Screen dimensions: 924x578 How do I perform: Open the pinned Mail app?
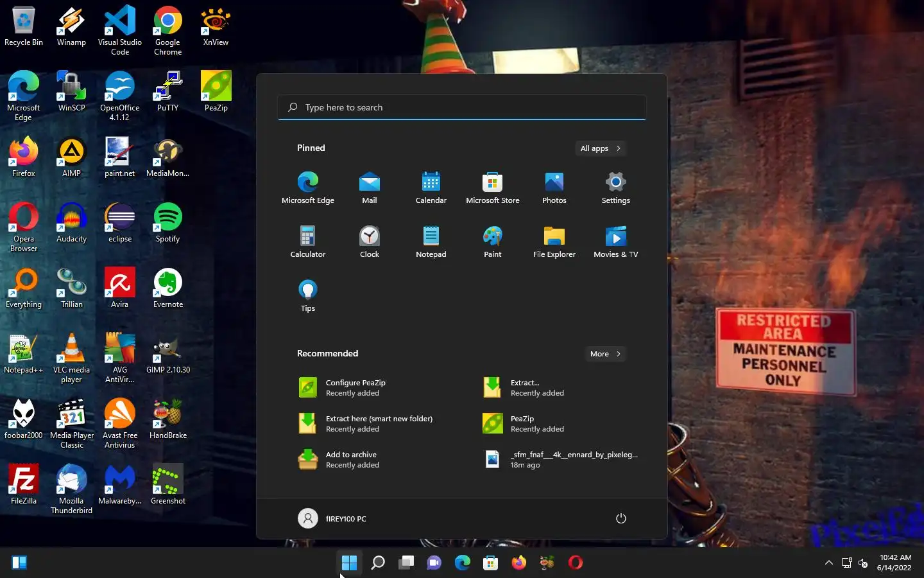[x=369, y=188]
